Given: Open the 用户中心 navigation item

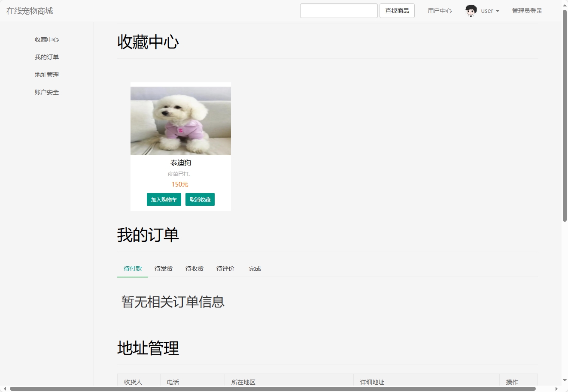Looking at the screenshot, I should 439,11.
